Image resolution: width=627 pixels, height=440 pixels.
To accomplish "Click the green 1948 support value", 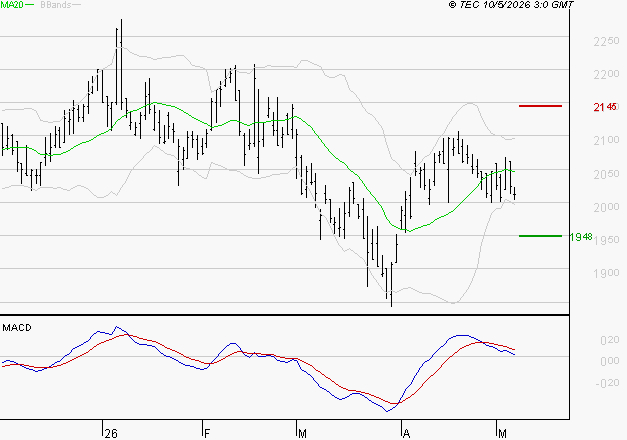I will click(581, 237).
